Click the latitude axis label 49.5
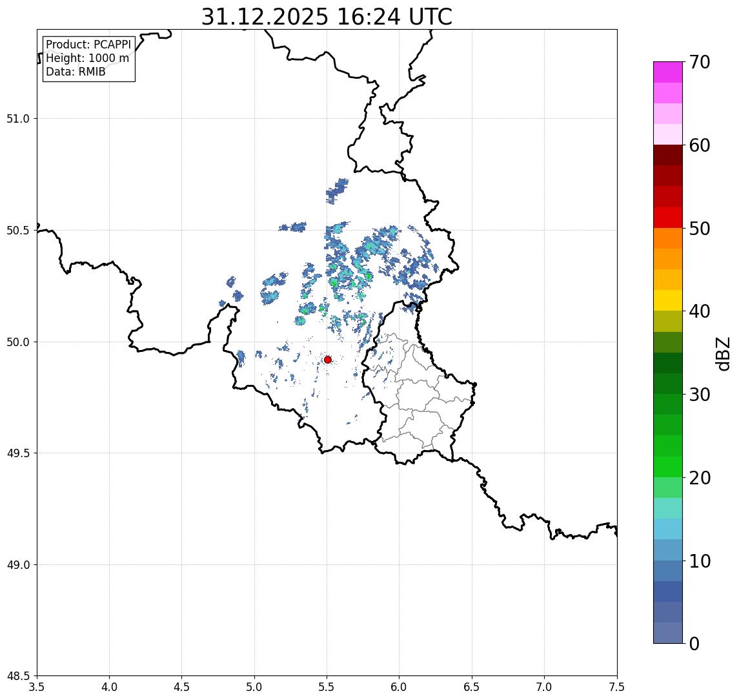739x700 pixels. [18, 453]
